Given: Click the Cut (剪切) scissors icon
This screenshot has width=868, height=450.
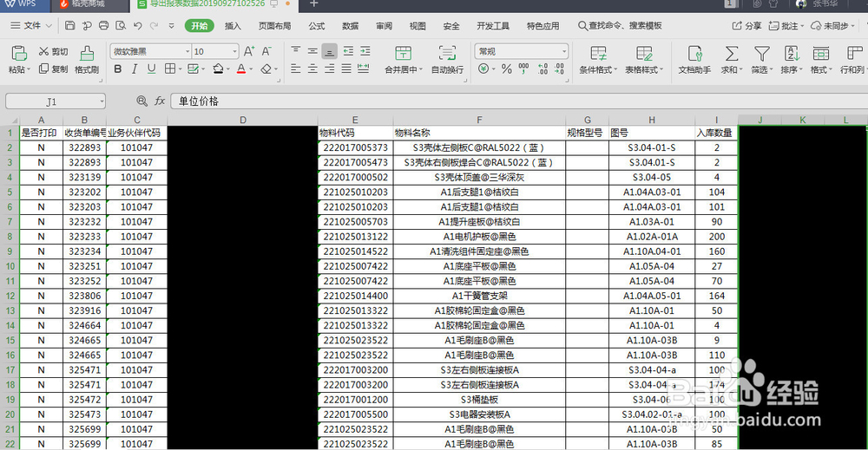Looking at the screenshot, I should 43,51.
